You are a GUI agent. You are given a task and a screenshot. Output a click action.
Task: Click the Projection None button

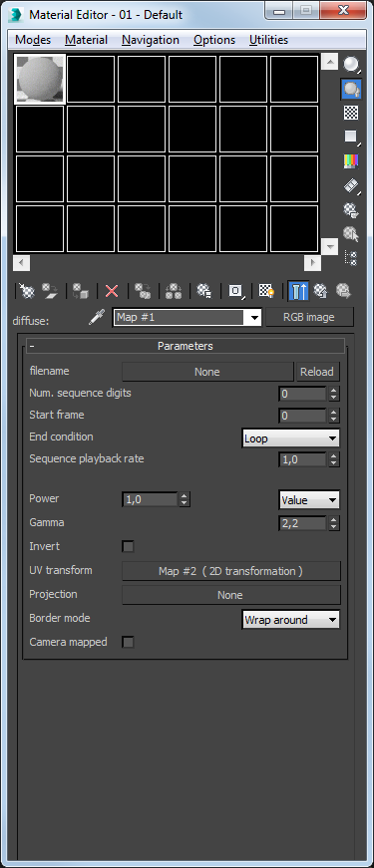coord(231,595)
